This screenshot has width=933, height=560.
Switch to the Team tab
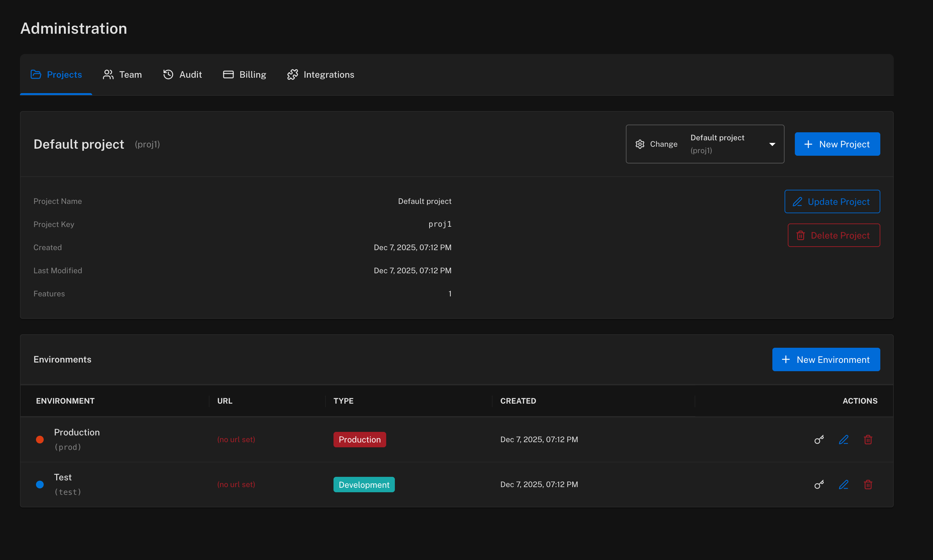coord(122,74)
